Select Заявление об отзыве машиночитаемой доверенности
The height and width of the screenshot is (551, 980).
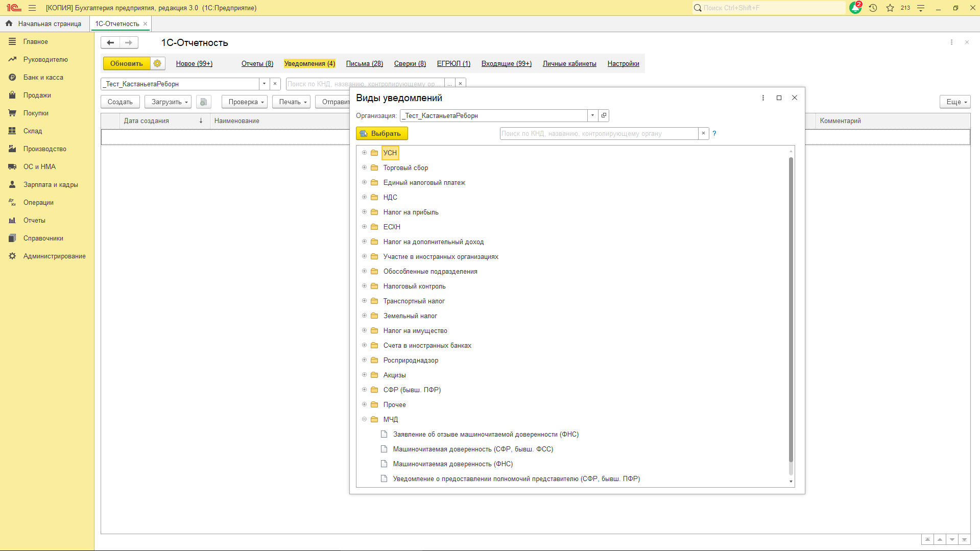(x=486, y=434)
